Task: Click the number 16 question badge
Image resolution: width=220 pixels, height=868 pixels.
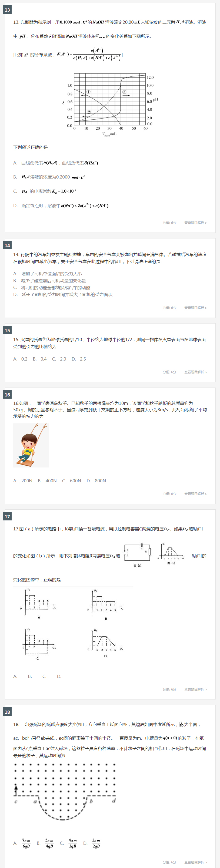Action: [x=7, y=395]
